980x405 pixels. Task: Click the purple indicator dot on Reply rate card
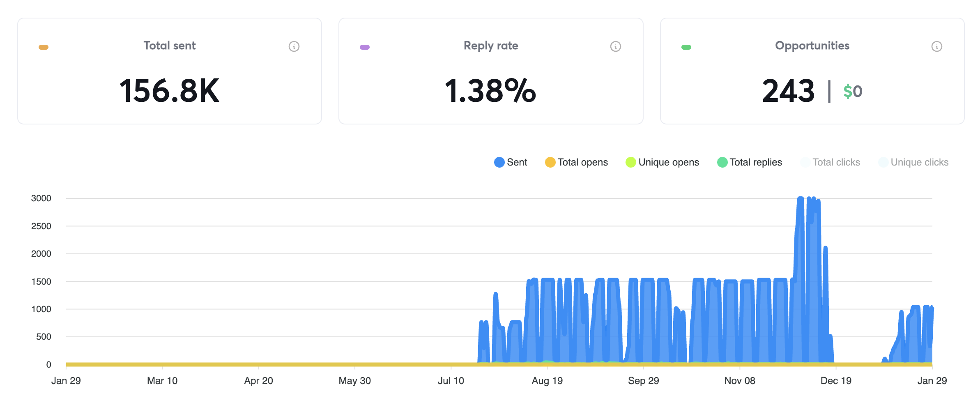(x=365, y=46)
